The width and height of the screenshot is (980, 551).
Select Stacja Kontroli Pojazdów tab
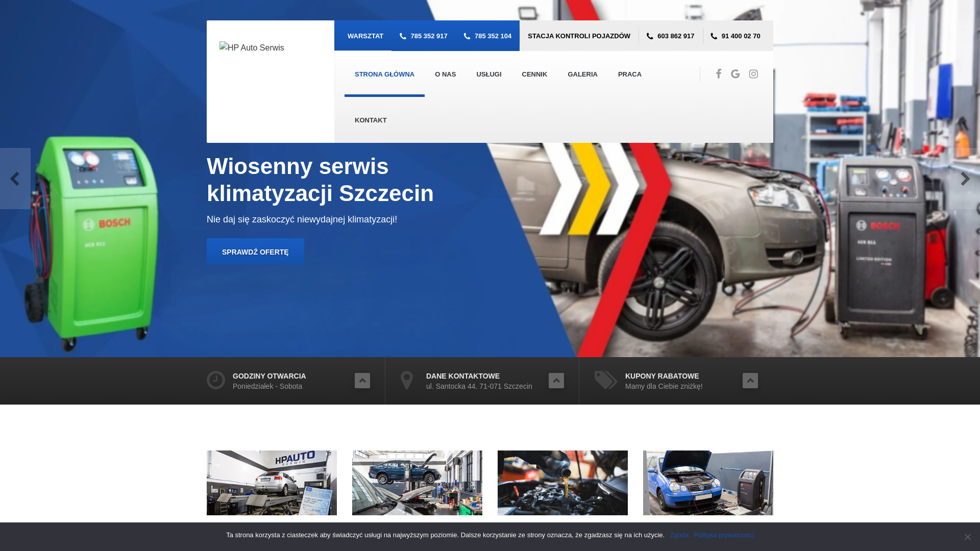(579, 36)
